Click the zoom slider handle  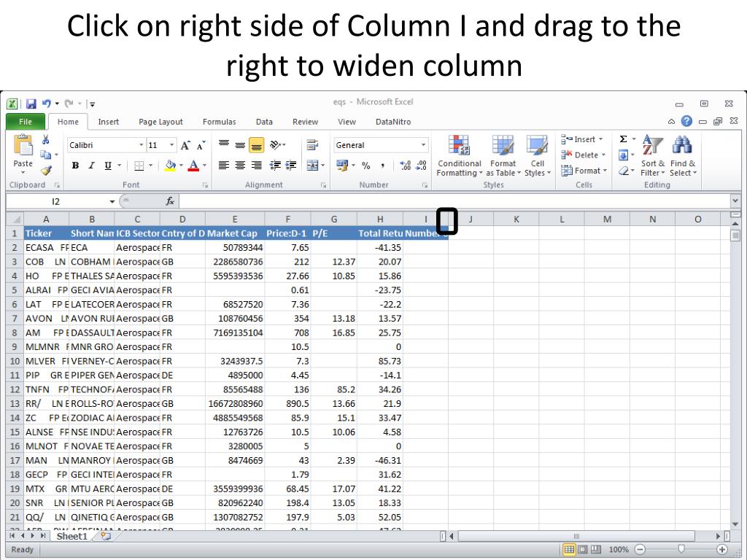click(681, 549)
